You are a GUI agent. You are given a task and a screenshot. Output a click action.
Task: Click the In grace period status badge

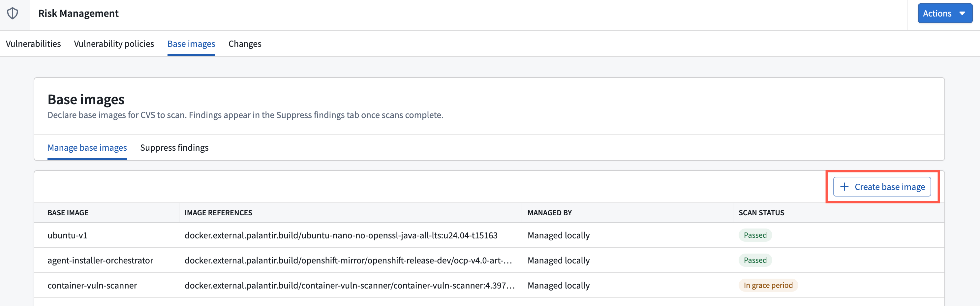point(768,286)
